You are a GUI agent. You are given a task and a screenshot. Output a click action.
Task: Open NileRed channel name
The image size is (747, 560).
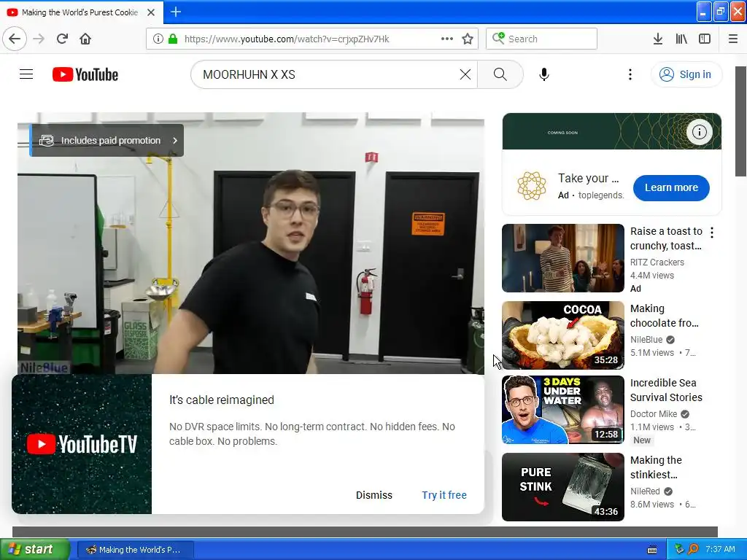click(x=645, y=491)
